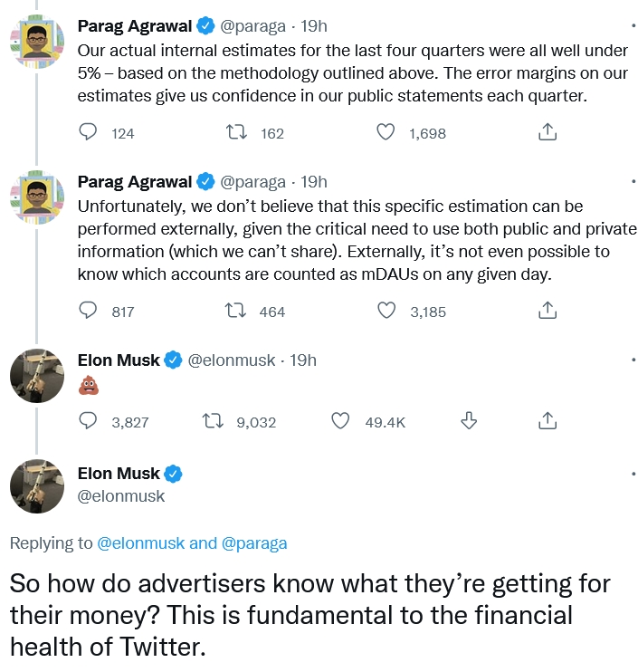Viewport: 638px width, 672px height.
Task: Click the download arrow on emoji tweet
Action: coord(469,421)
